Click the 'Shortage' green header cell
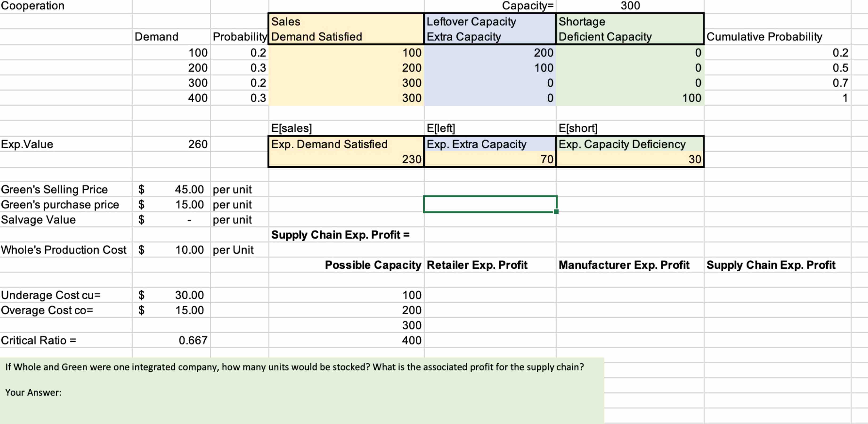868x424 pixels. tap(630, 22)
